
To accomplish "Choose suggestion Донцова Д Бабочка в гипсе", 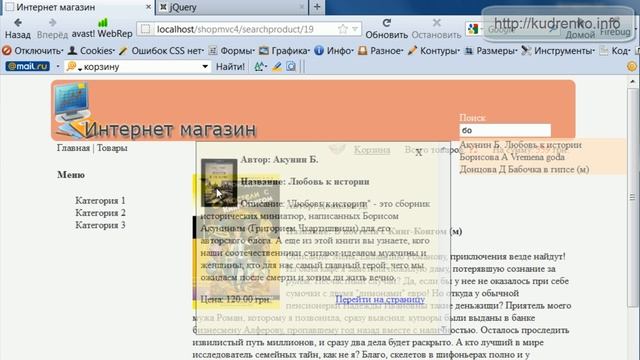I will [524, 169].
